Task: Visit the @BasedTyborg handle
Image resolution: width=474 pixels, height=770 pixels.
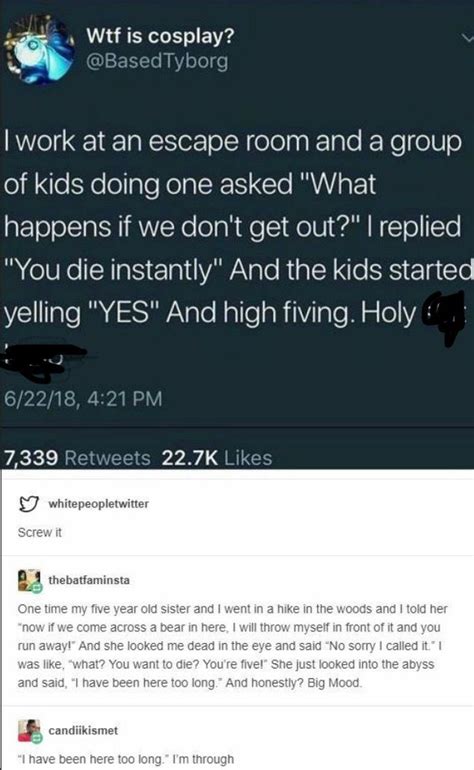Action: [157, 61]
